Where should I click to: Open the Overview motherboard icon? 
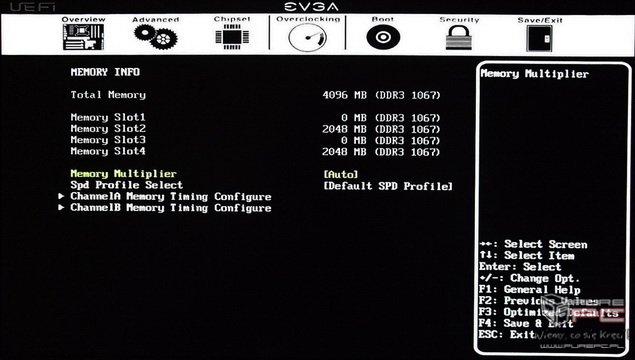(83, 37)
